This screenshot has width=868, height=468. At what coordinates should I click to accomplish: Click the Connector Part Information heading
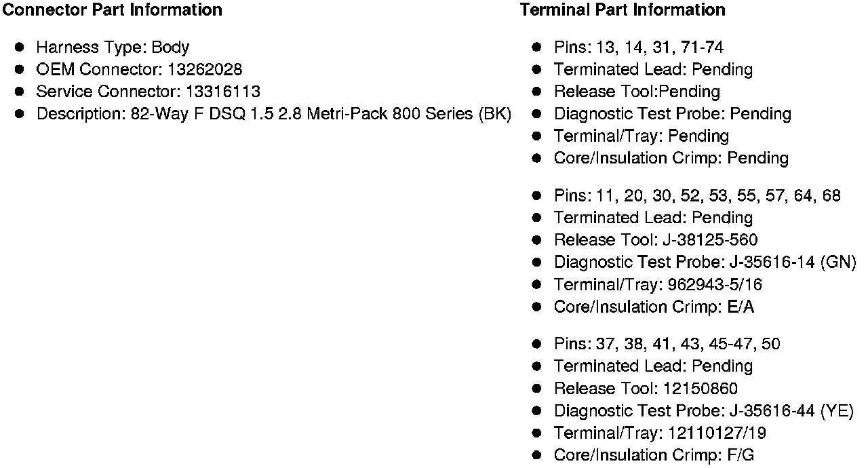[x=113, y=9]
